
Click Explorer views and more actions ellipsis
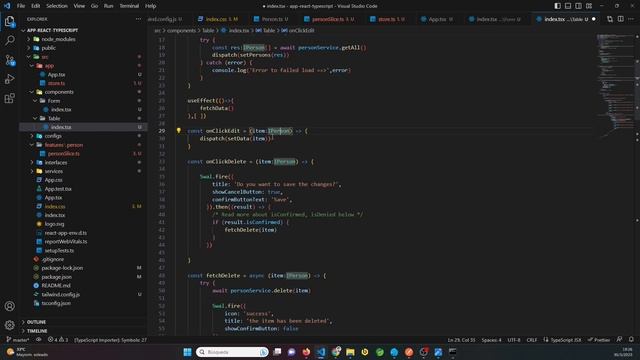138,19
